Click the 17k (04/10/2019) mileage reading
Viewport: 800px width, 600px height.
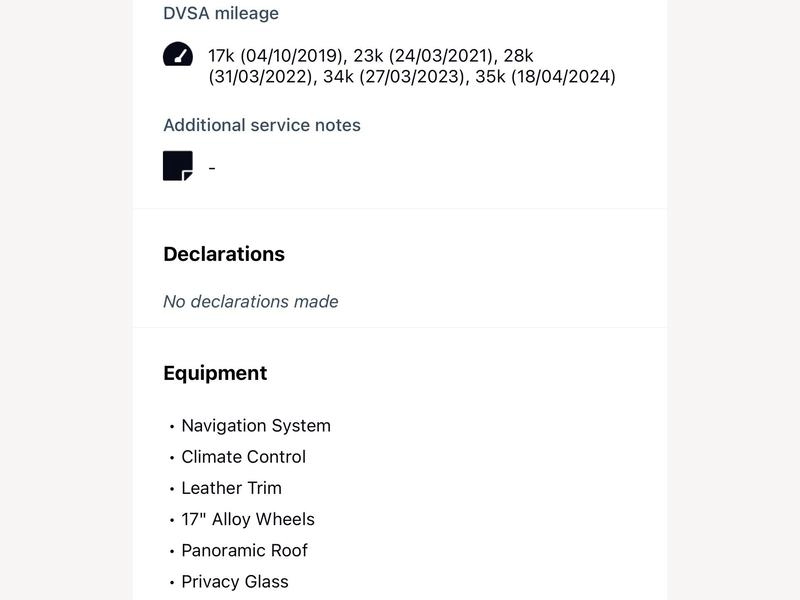[x=276, y=56]
